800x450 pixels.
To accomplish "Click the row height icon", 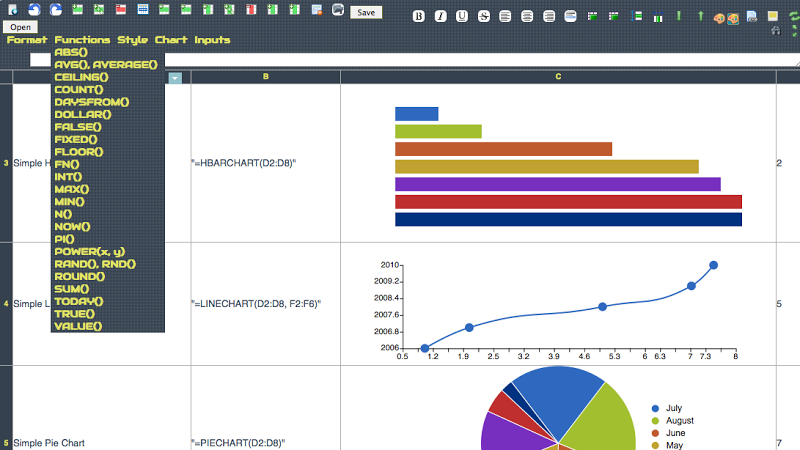I will 636,16.
